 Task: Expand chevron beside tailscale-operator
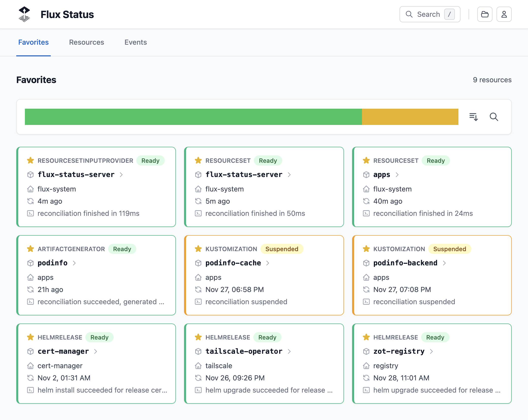(289, 351)
